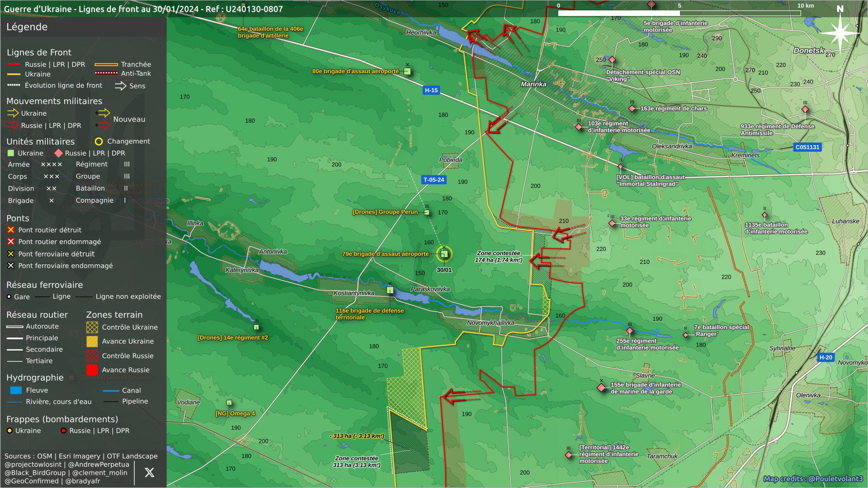Click the 'Avance Russie' red swatch

click(x=92, y=370)
